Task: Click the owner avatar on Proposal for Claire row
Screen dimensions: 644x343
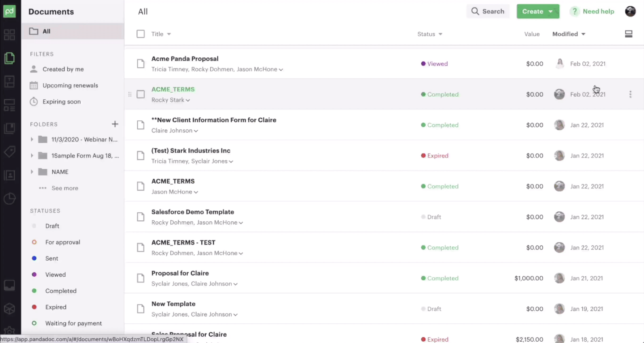Action: (559, 278)
